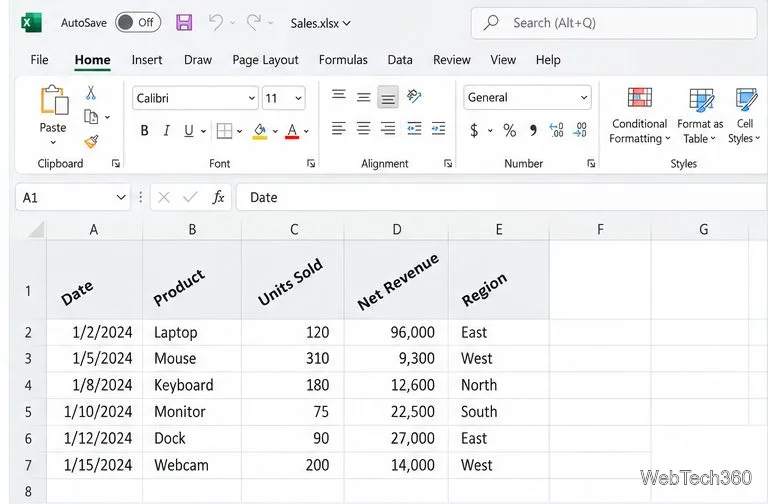Screen dimensions: 768x504
Task: Apply percent style format
Action: [509, 130]
